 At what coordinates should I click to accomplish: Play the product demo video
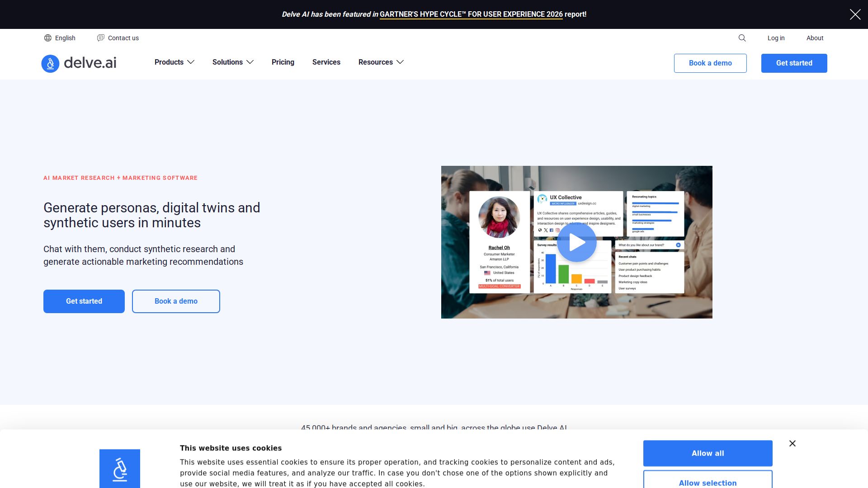(577, 242)
